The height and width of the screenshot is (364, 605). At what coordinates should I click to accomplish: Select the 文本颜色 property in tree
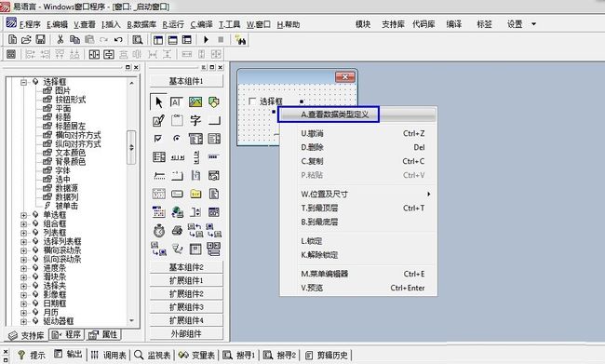coord(70,153)
